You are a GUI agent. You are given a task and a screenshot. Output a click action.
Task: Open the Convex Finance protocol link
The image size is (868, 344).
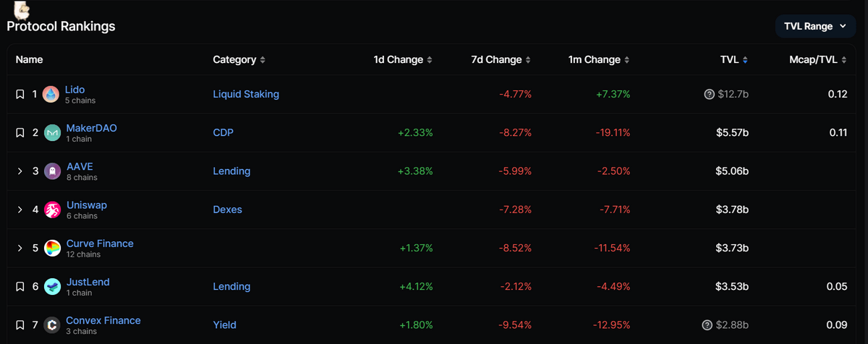103,320
